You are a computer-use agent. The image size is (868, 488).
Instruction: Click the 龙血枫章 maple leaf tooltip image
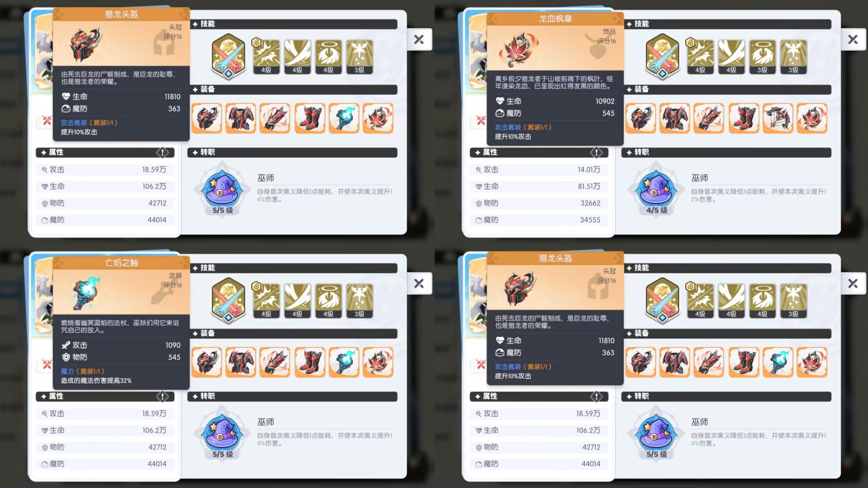[x=519, y=49]
